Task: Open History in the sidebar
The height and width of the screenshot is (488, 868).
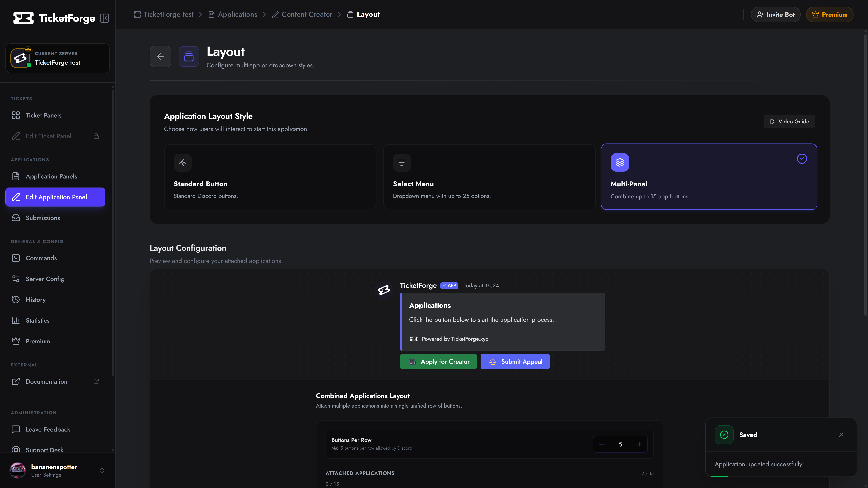Action: coord(55,300)
